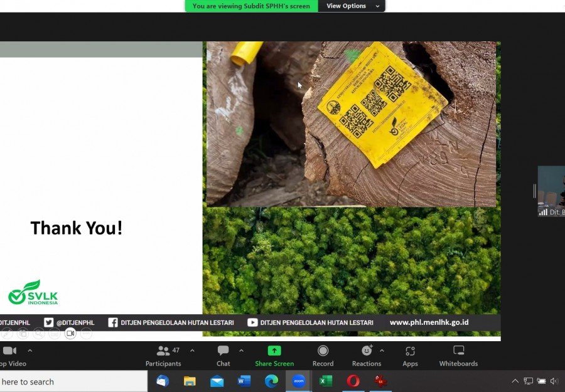This screenshot has width=565, height=392.
Task: Click the video panel divider handle
Action: point(535,191)
